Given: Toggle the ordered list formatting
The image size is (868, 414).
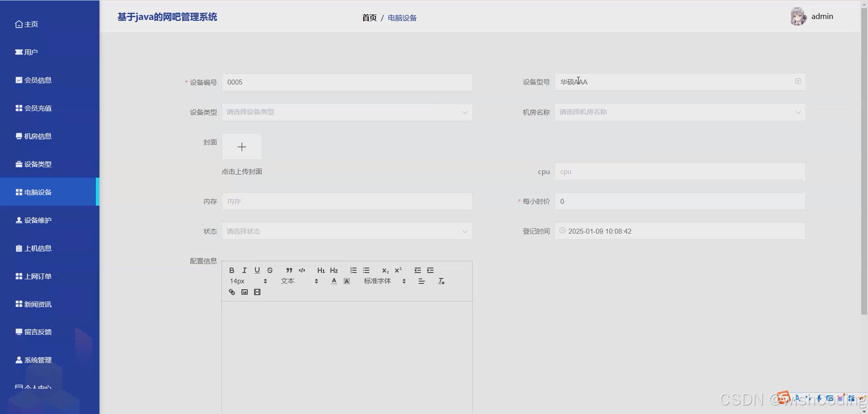Looking at the screenshot, I should [x=353, y=270].
